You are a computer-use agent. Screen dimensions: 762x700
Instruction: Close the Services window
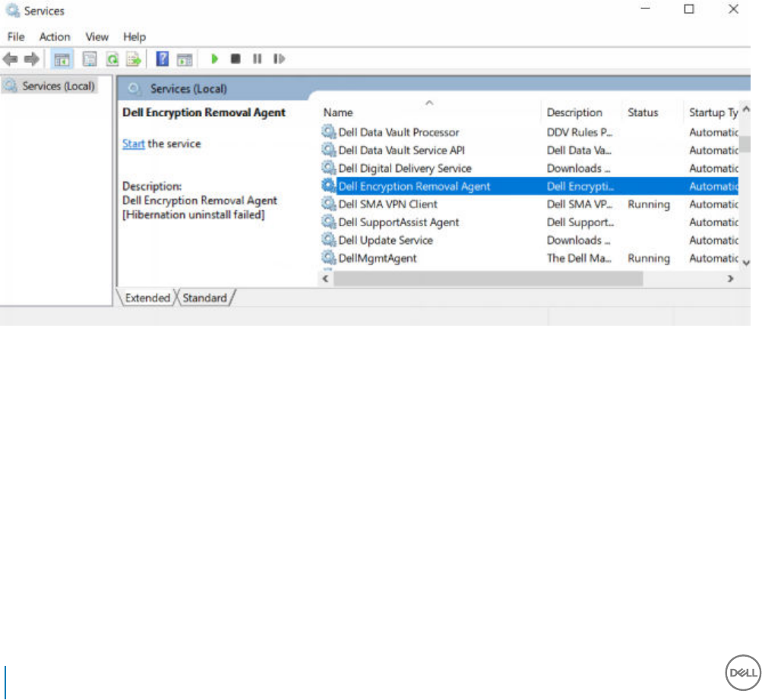[733, 9]
